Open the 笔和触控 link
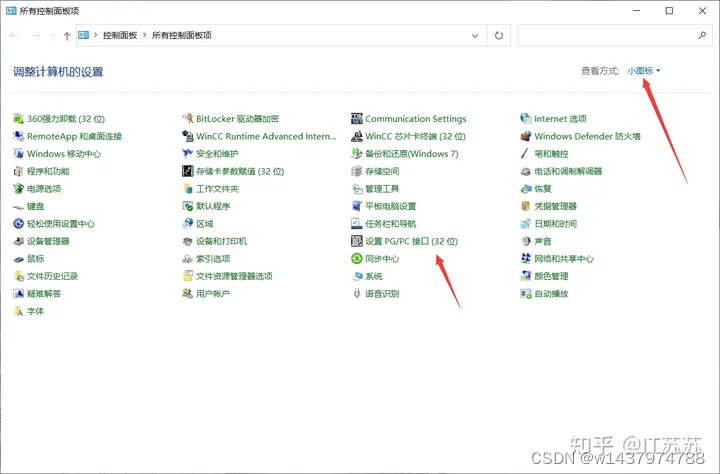The height and width of the screenshot is (474, 720). [x=551, y=154]
